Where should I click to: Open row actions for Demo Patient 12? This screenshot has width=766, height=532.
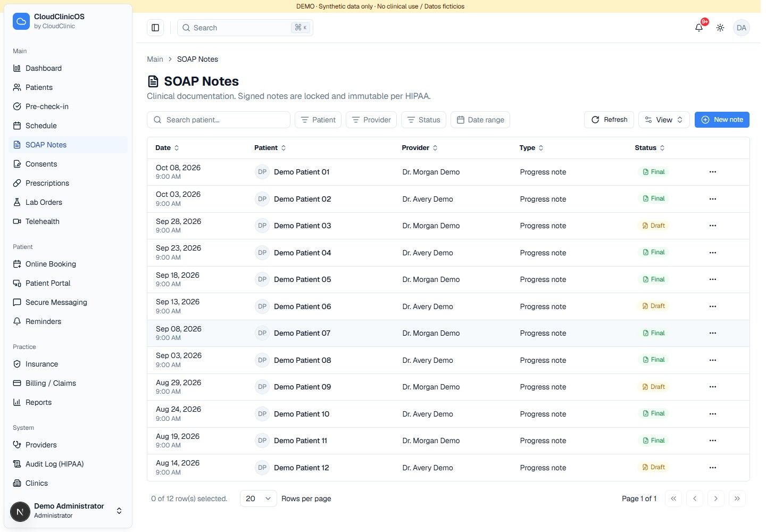713,468
